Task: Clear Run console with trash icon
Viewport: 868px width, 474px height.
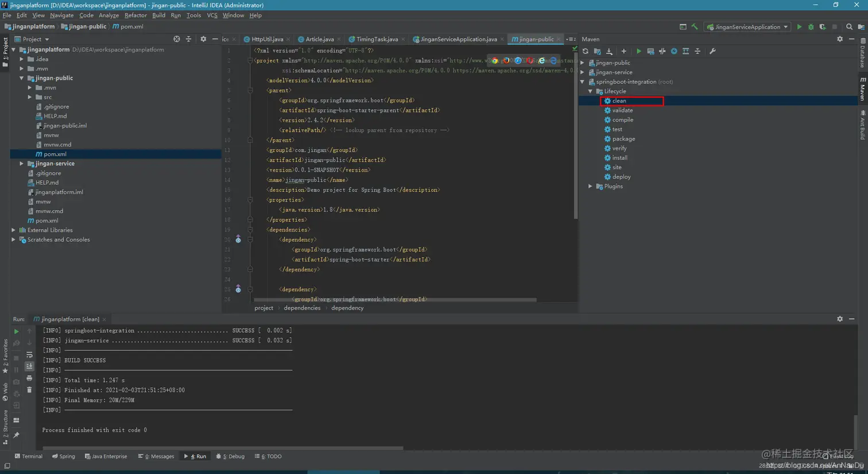Action: 29,390
